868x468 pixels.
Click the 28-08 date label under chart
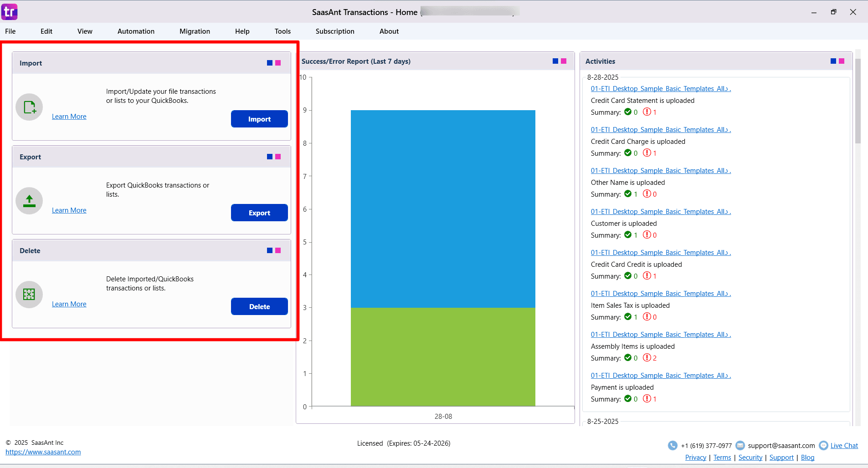[443, 417]
